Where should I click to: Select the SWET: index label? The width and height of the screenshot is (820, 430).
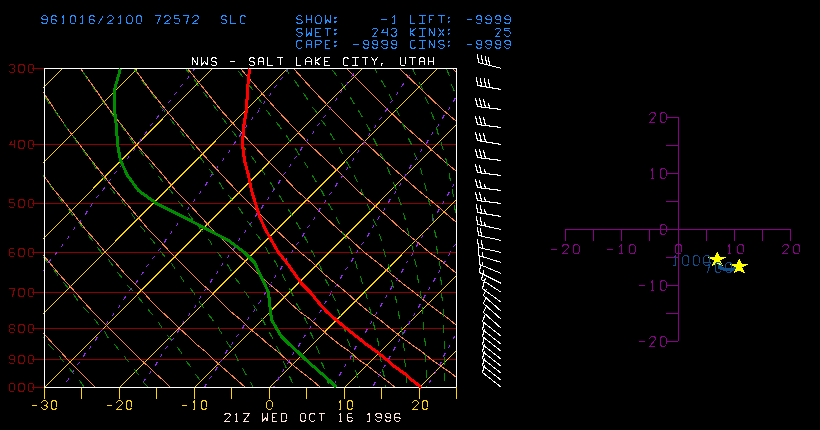[x=317, y=32]
